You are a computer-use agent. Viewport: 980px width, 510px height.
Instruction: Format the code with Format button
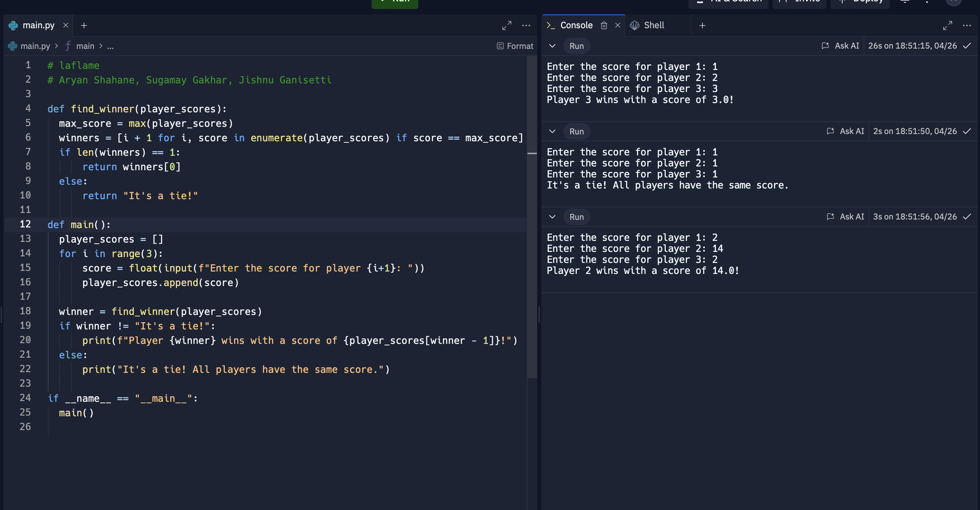[x=515, y=46]
